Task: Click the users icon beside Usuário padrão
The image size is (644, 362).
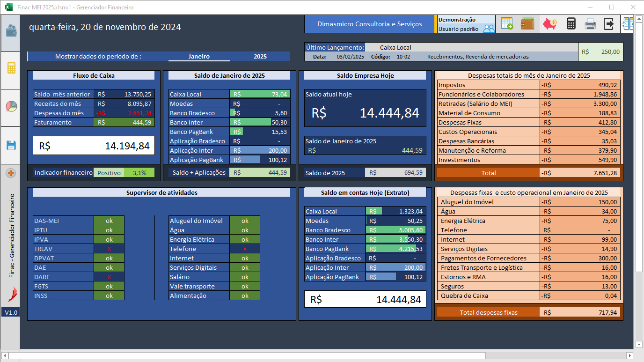Action: [489, 29]
